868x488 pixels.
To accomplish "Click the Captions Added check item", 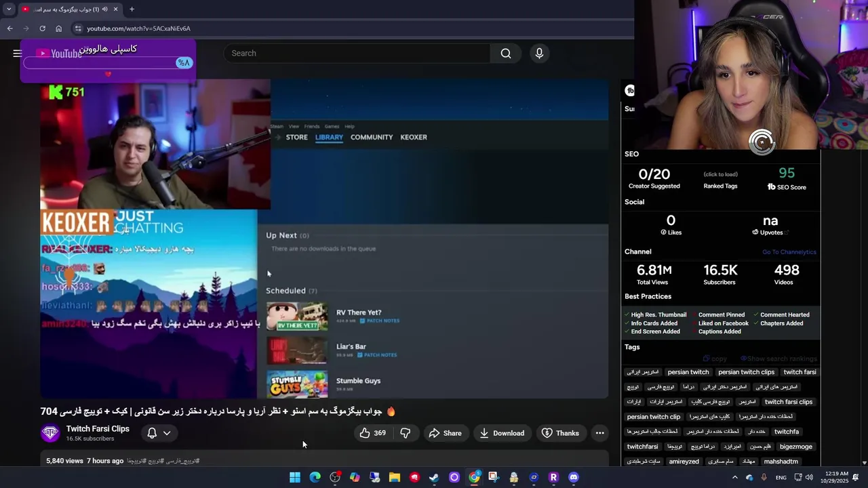I will [x=716, y=331].
